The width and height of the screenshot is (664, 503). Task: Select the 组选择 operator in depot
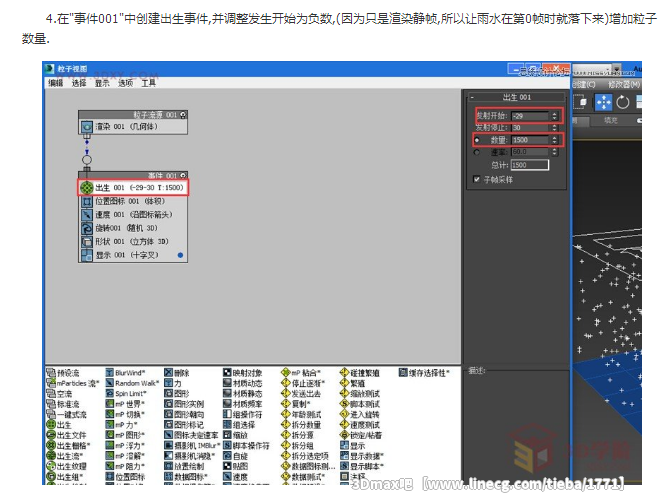point(239,425)
